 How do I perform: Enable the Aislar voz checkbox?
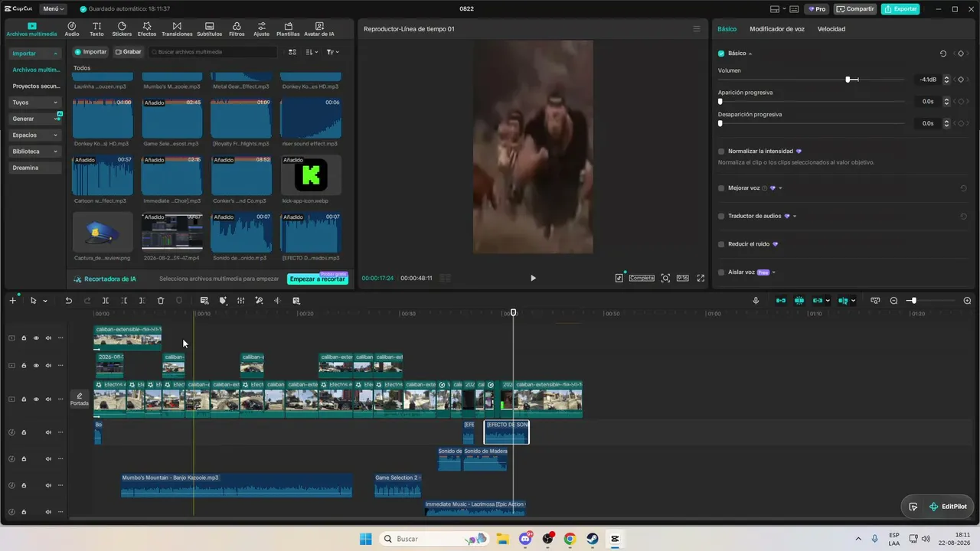721,272
